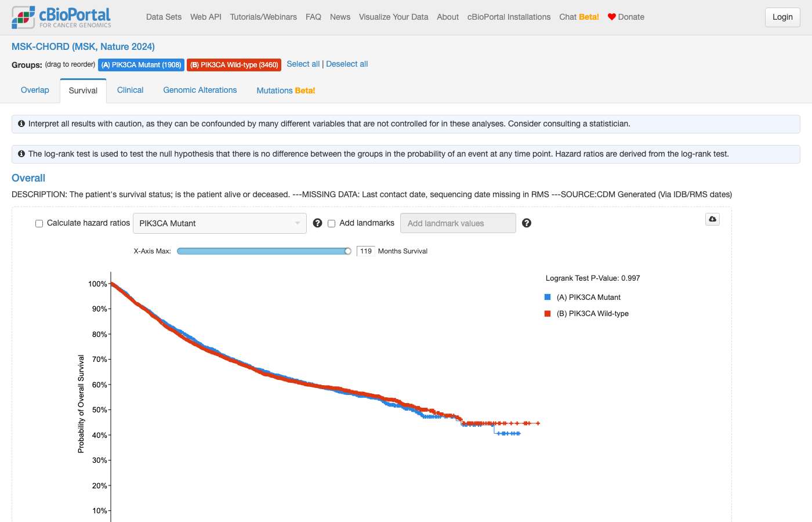Focus the Add landmark values field

(458, 223)
